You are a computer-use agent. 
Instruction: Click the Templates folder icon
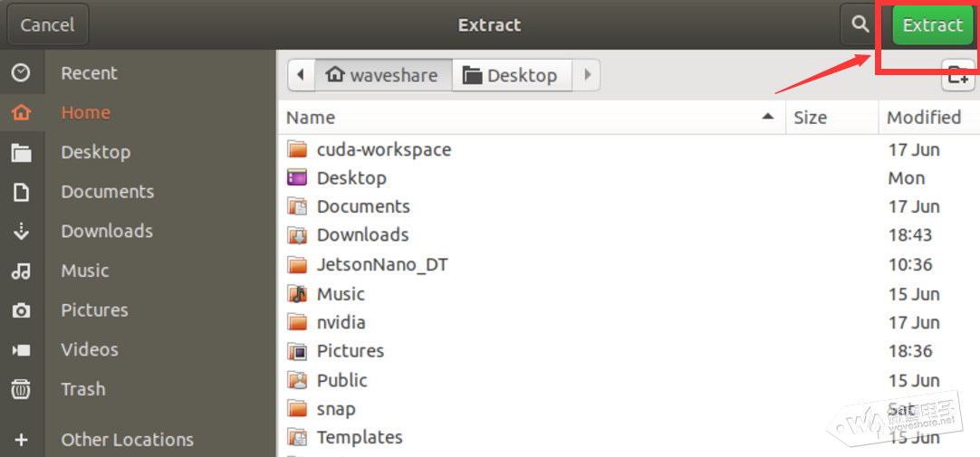tap(297, 437)
